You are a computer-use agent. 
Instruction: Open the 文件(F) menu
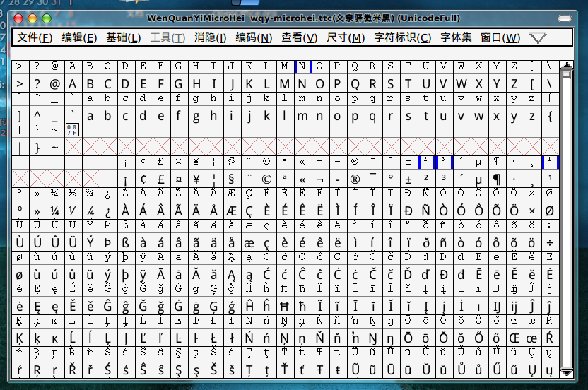click(35, 37)
